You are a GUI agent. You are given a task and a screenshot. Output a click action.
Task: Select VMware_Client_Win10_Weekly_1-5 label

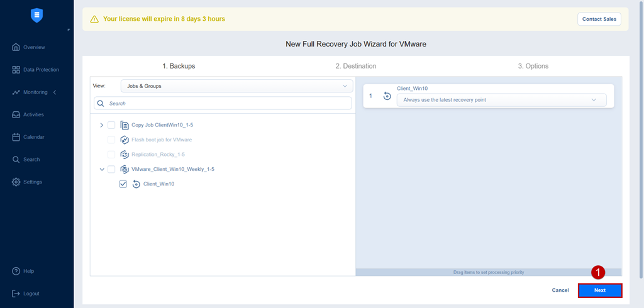pyautogui.click(x=173, y=169)
